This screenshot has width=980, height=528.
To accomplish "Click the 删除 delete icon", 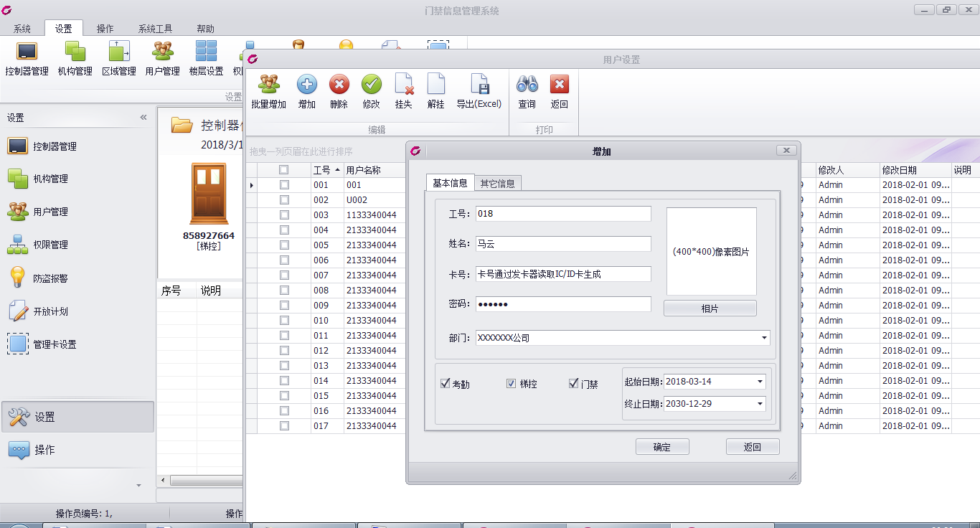I will 339,85.
